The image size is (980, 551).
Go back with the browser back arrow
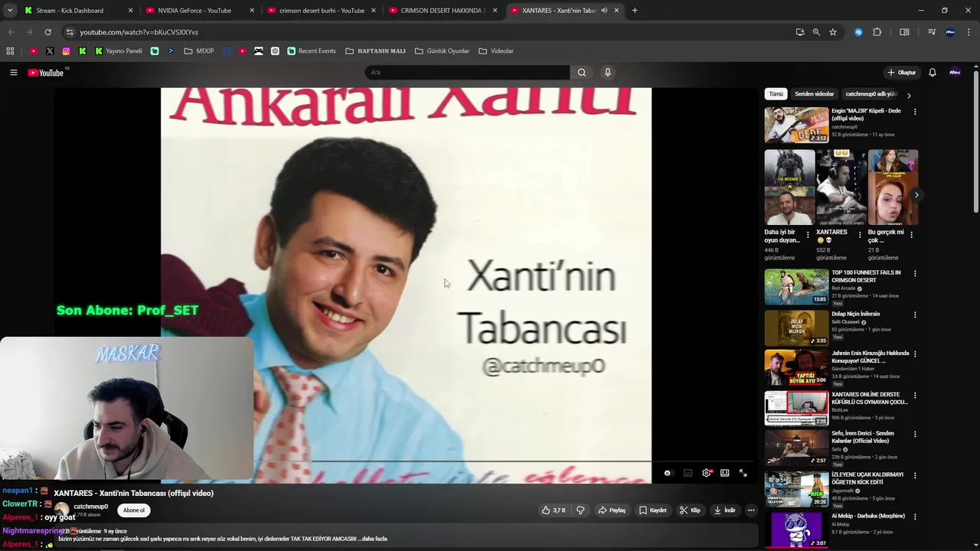point(11,32)
